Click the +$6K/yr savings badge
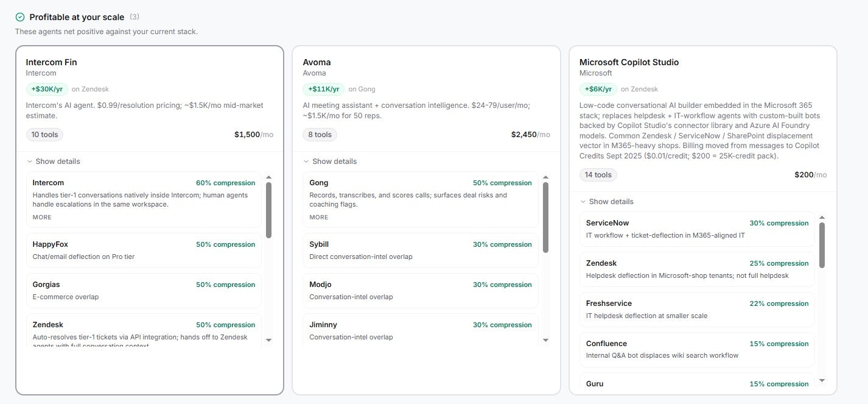Viewport: 868px width, 404px height. (x=598, y=89)
